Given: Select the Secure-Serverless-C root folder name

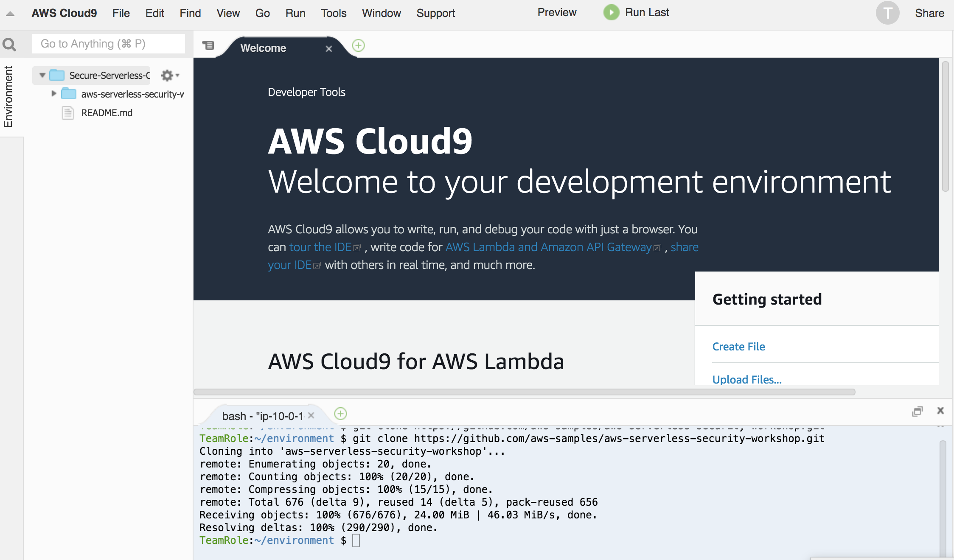Looking at the screenshot, I should coord(109,76).
